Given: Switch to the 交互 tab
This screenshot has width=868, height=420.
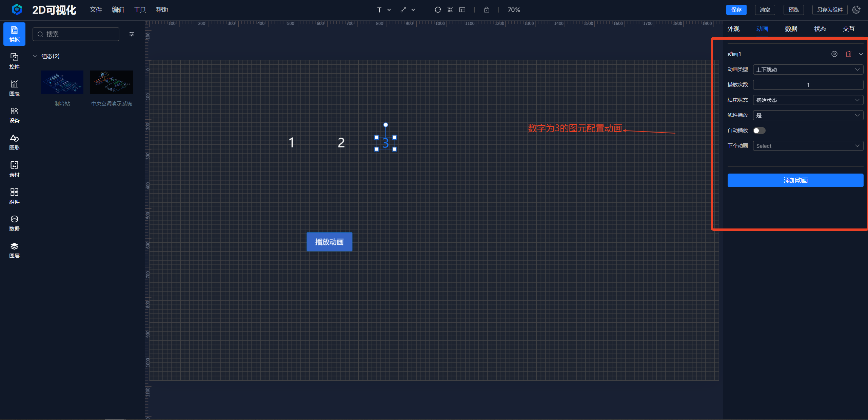Looking at the screenshot, I should point(848,29).
